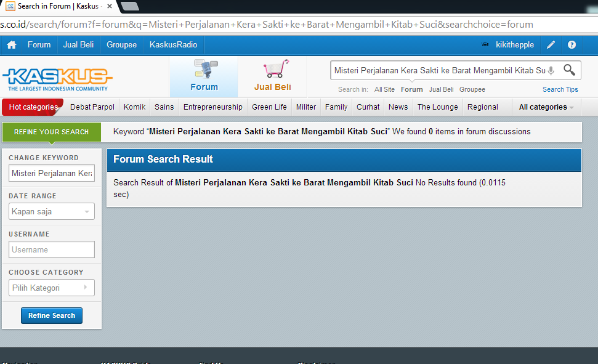This screenshot has height=364, width=598.
Task: Close the Search in Forum browser tab
Action: 110,6
